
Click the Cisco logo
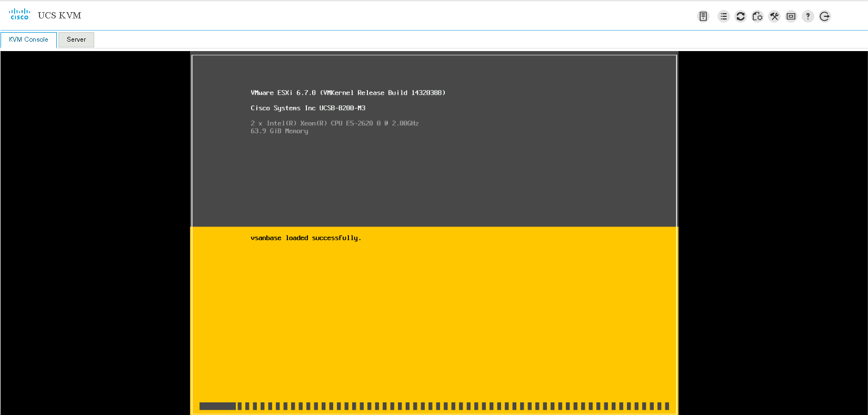(19, 14)
